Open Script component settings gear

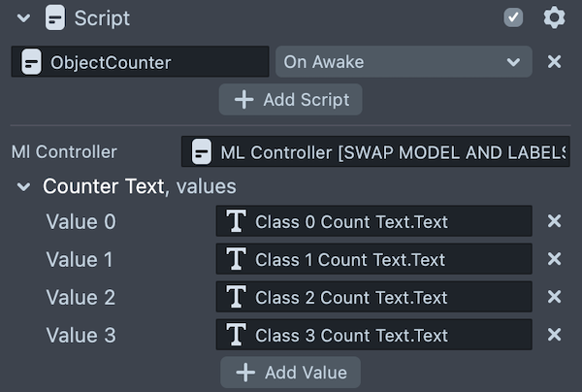(x=554, y=17)
